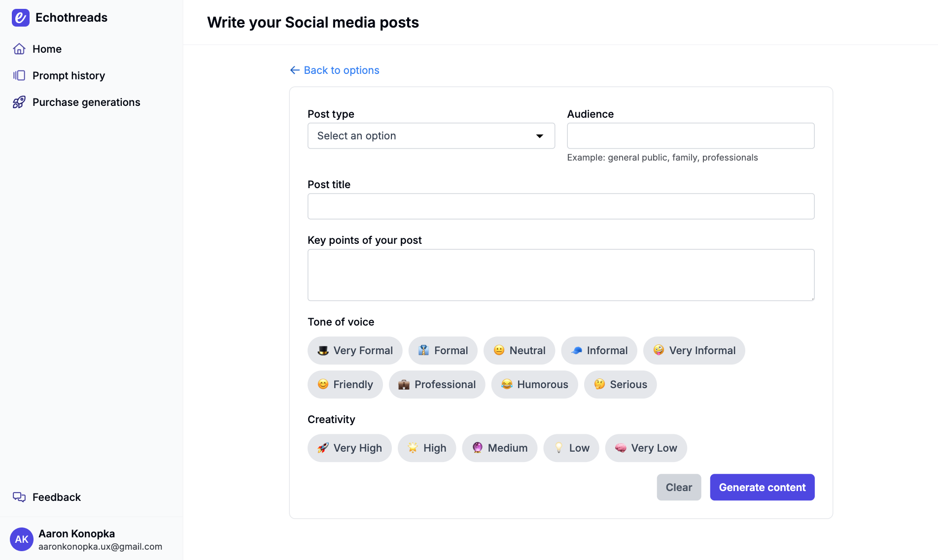Focus the Audience input field
Viewport: 938px width, 560px height.
pos(691,136)
